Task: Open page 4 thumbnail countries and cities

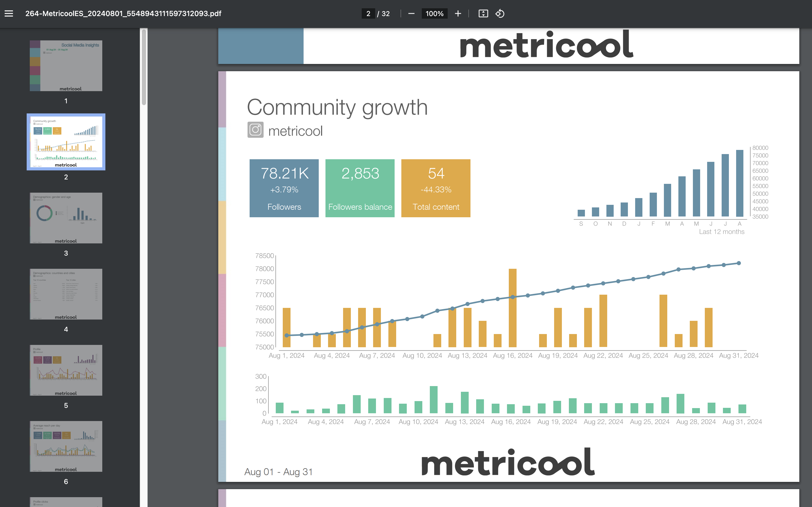Action: (66, 294)
